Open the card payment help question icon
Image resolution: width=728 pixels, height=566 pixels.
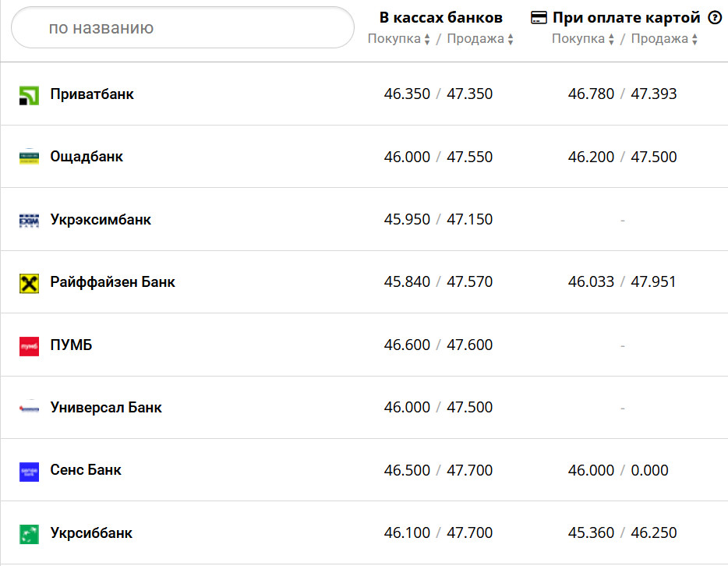715,18
